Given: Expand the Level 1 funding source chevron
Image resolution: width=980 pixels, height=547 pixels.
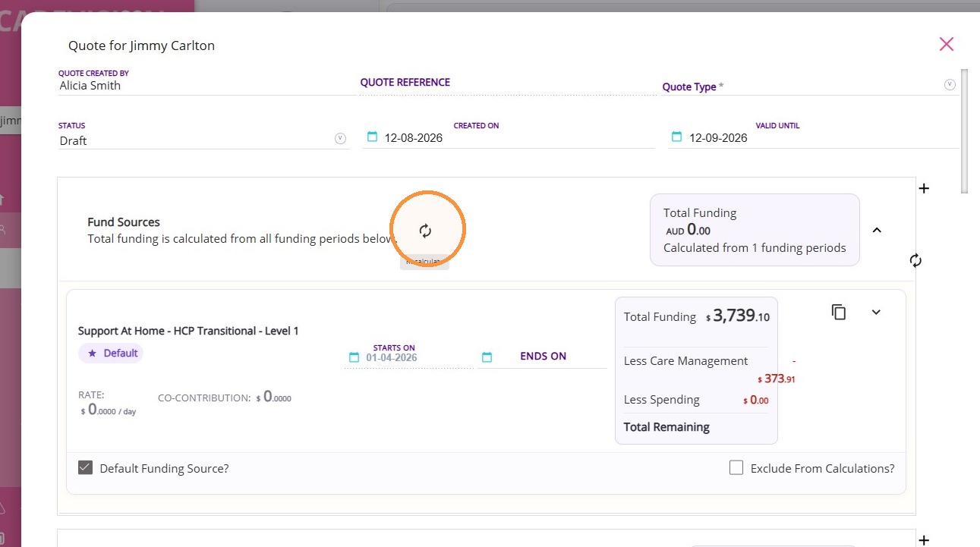Looking at the screenshot, I should coord(876,312).
